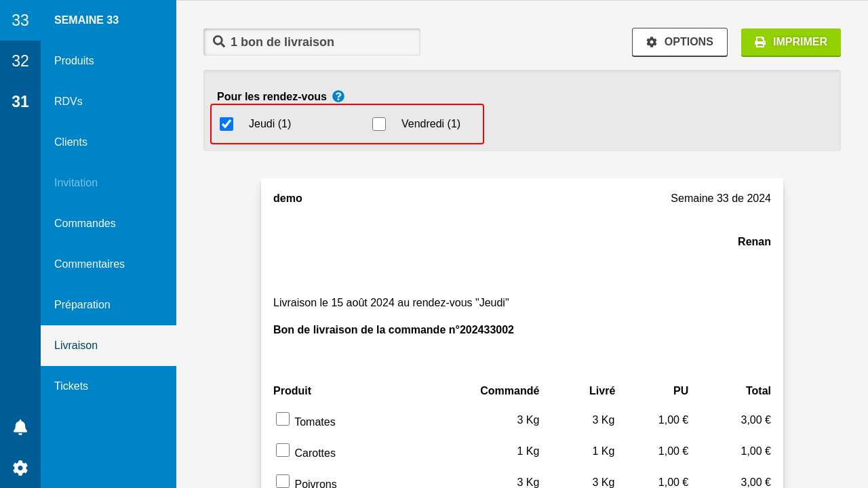This screenshot has height=488, width=868.
Task: Open the Préparation section
Action: [82, 305]
